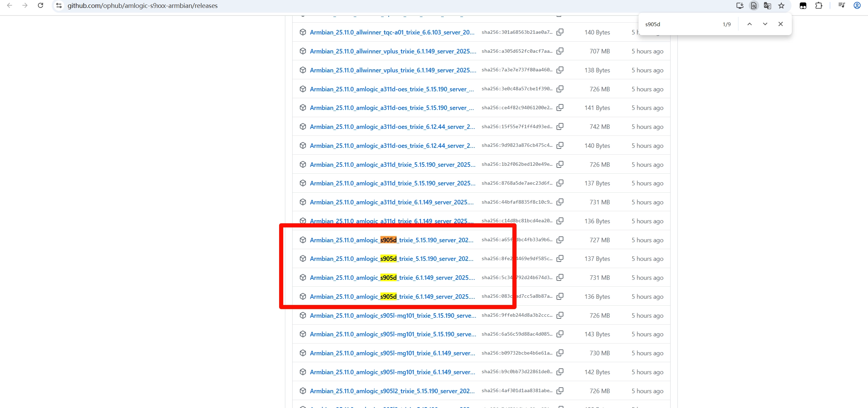868x408 pixels.
Task: Copy sha256 of s905d 727 MB asset
Action: (x=560, y=239)
